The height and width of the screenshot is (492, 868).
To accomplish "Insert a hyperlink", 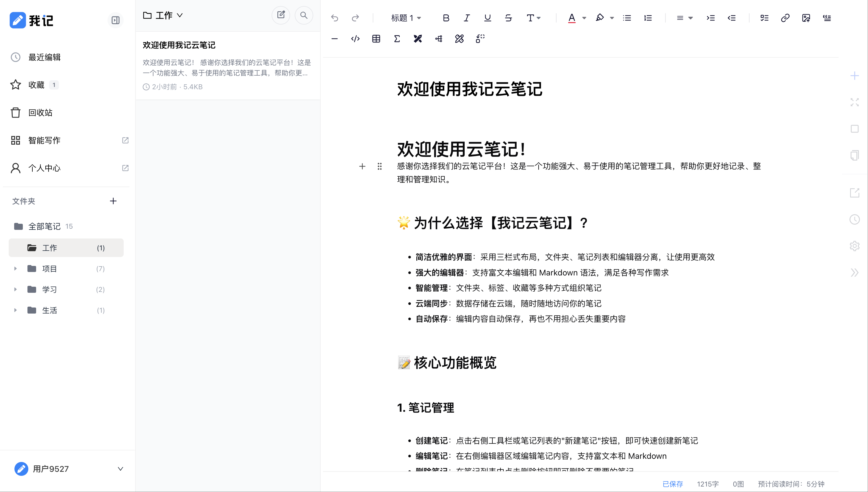I will coord(785,18).
